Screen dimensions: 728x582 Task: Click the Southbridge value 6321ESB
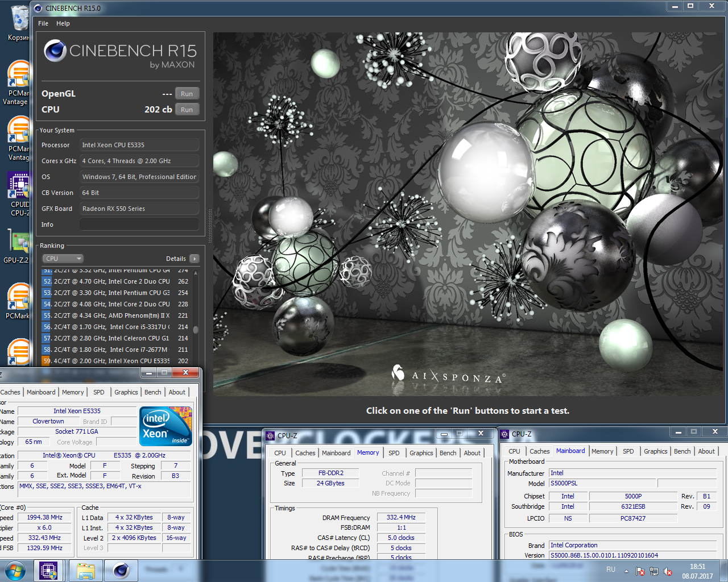(x=633, y=506)
